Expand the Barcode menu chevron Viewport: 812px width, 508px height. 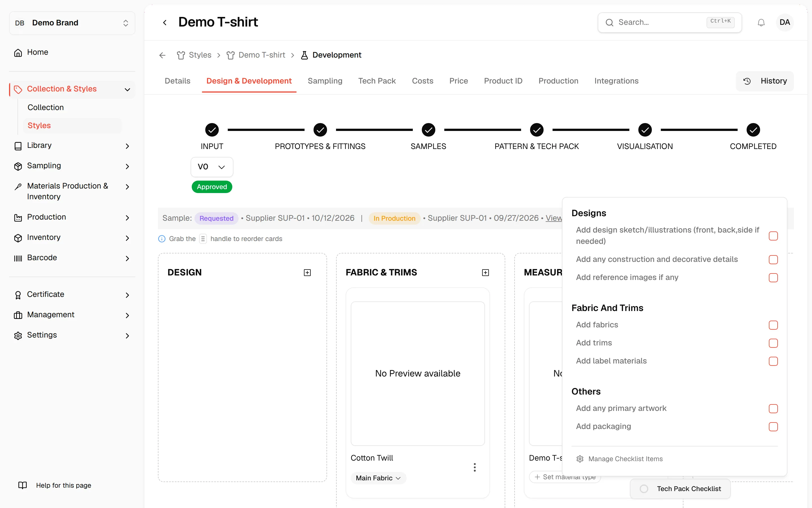coord(127,258)
